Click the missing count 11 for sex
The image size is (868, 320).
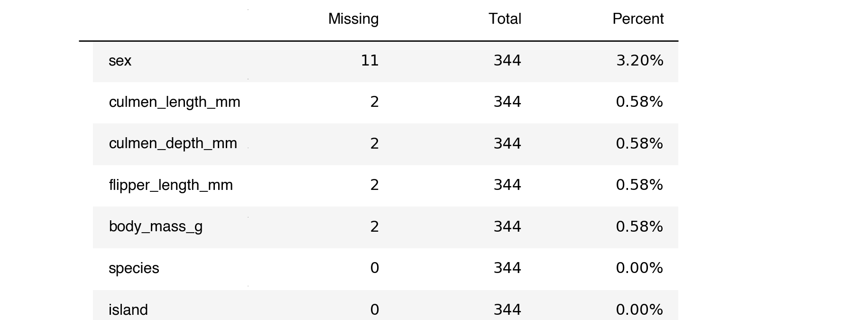pos(370,61)
